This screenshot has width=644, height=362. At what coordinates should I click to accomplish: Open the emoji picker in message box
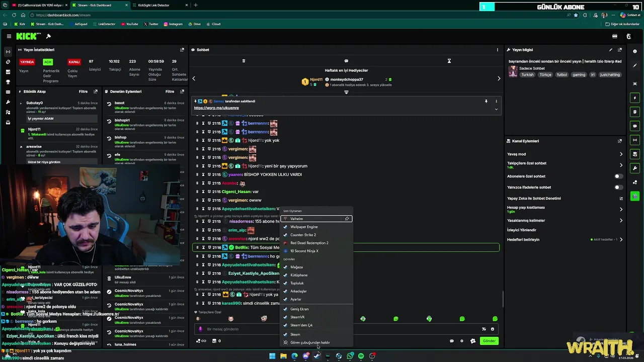[493, 329]
